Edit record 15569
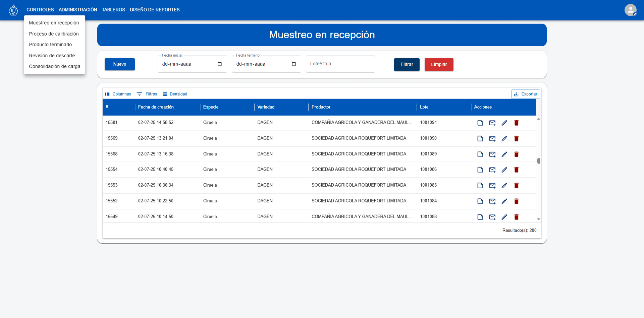The height and width of the screenshot is (318, 644). 504,138
